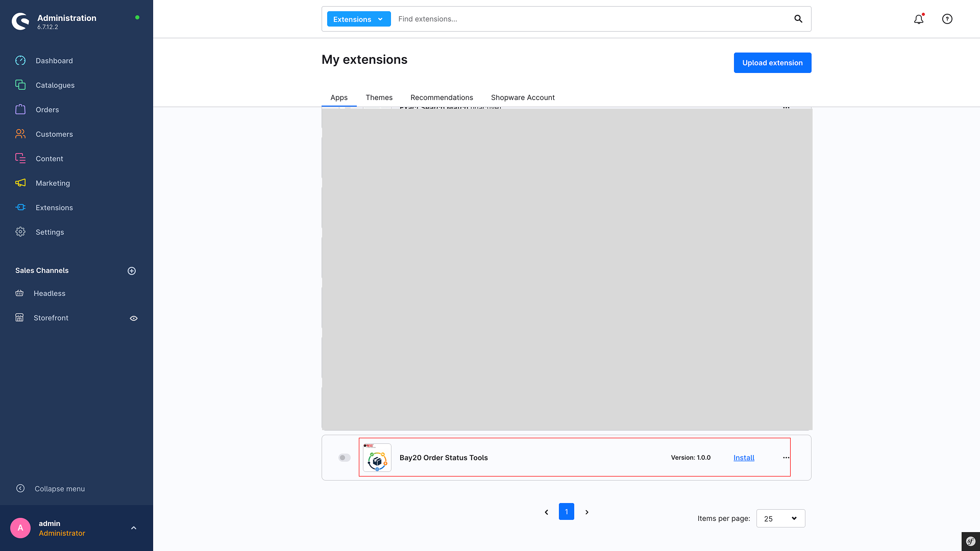
Task: Click the Bay20 Order Status Tools thumbnail
Action: (x=377, y=458)
